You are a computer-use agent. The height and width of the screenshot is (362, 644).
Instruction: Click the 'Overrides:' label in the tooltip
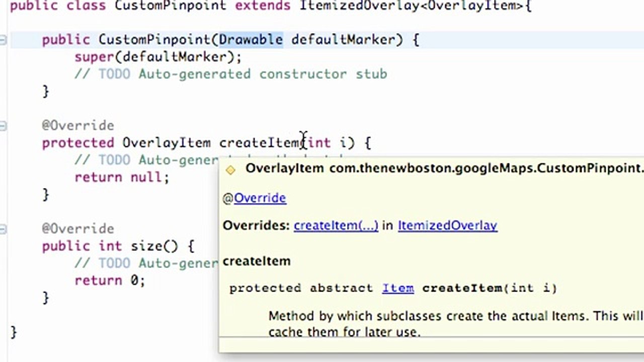[256, 225]
